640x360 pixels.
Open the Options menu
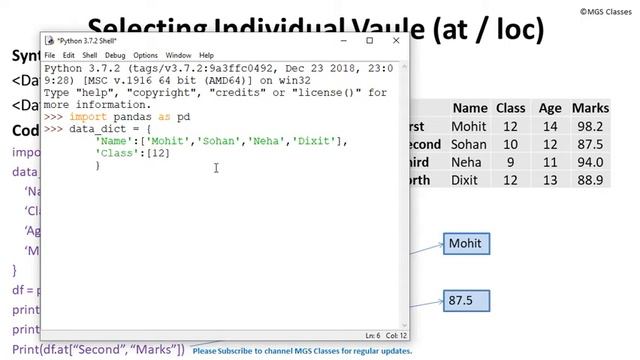145,55
